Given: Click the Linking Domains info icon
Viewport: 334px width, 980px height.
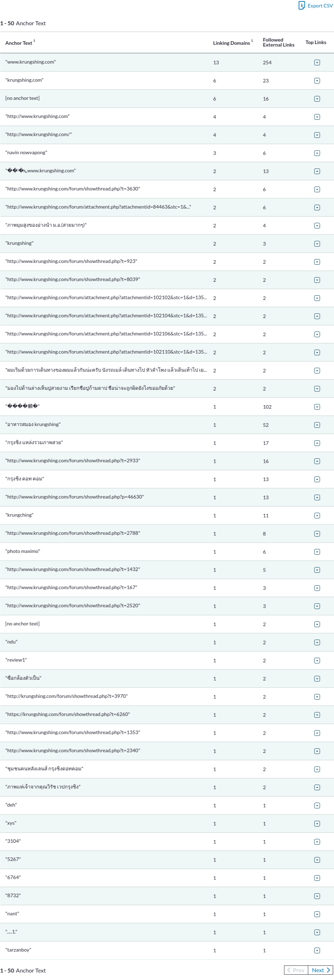Looking at the screenshot, I should tap(252, 40).
